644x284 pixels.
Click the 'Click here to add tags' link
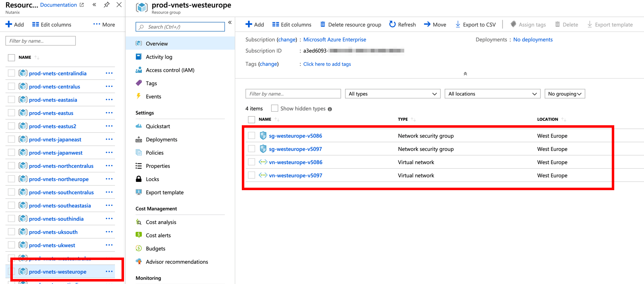click(x=327, y=64)
